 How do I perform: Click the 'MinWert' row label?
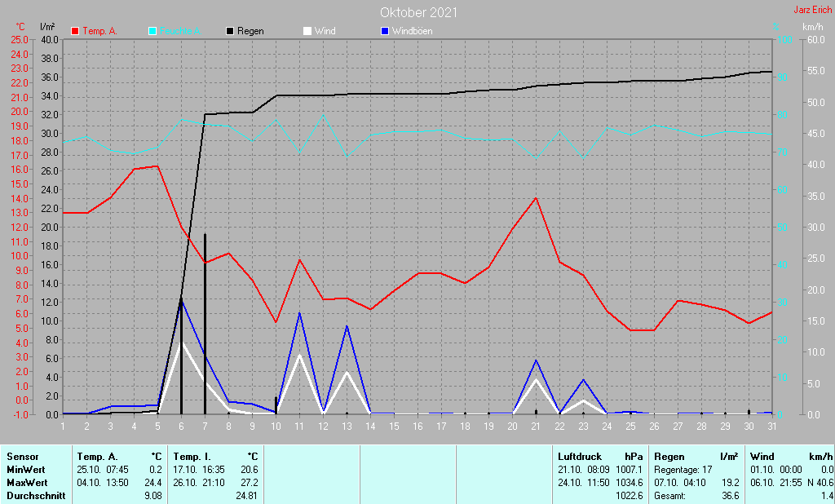25,470
